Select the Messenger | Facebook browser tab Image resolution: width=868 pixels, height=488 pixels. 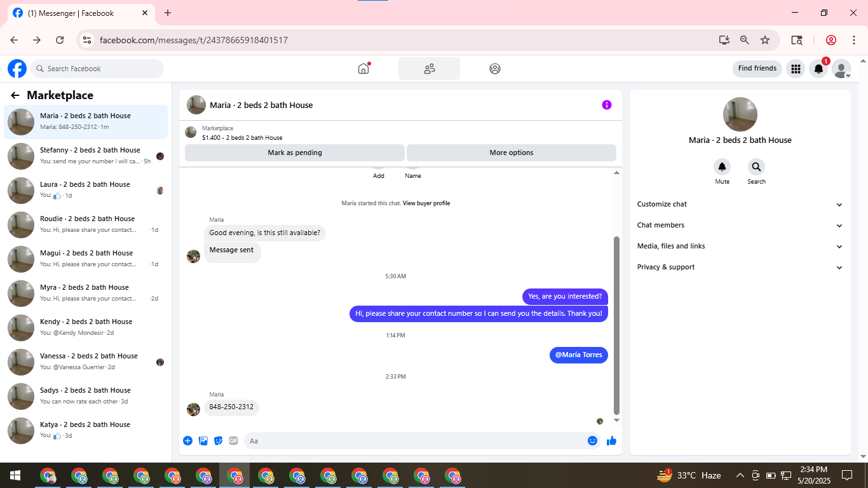click(x=81, y=13)
